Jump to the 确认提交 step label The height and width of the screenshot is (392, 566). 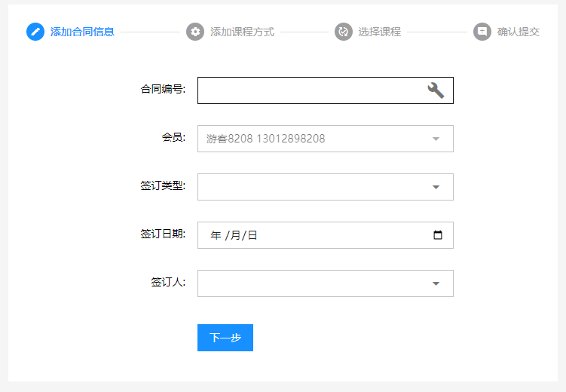[x=519, y=32]
